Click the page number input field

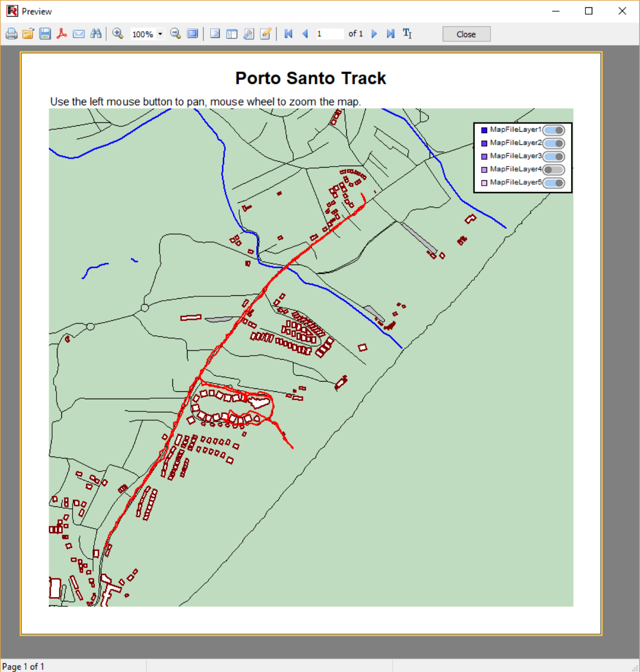coord(329,34)
